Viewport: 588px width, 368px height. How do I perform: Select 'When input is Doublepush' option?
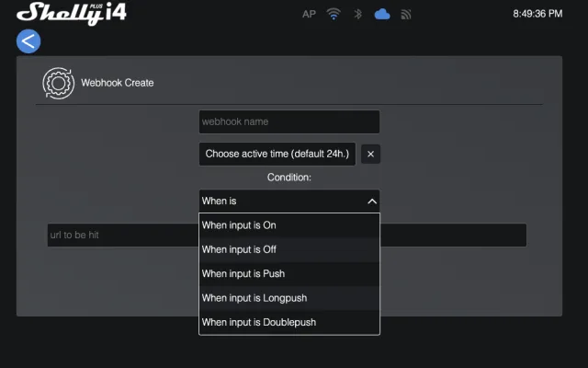(288, 322)
